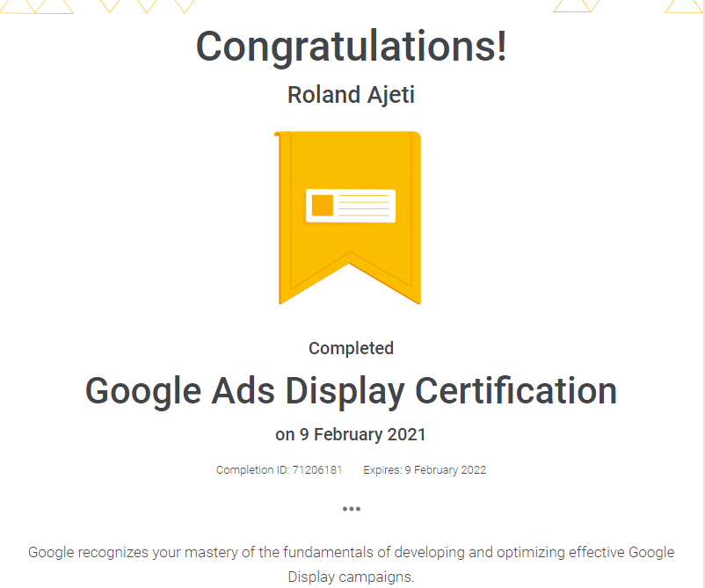The height and width of the screenshot is (588, 705).
Task: Click the white ad card inside the badge
Action: tap(351, 206)
